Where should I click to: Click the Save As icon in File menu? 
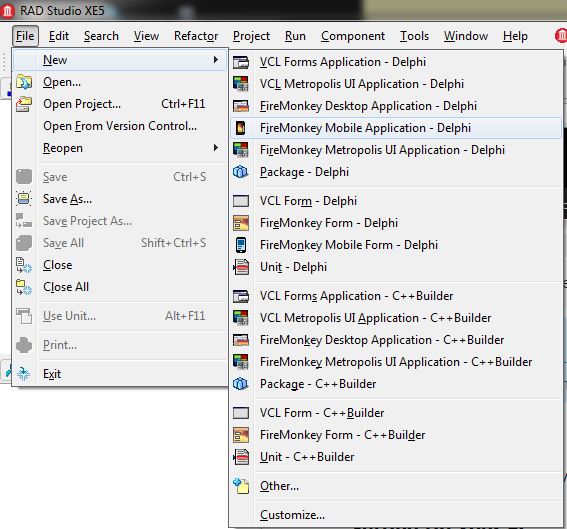(24, 199)
